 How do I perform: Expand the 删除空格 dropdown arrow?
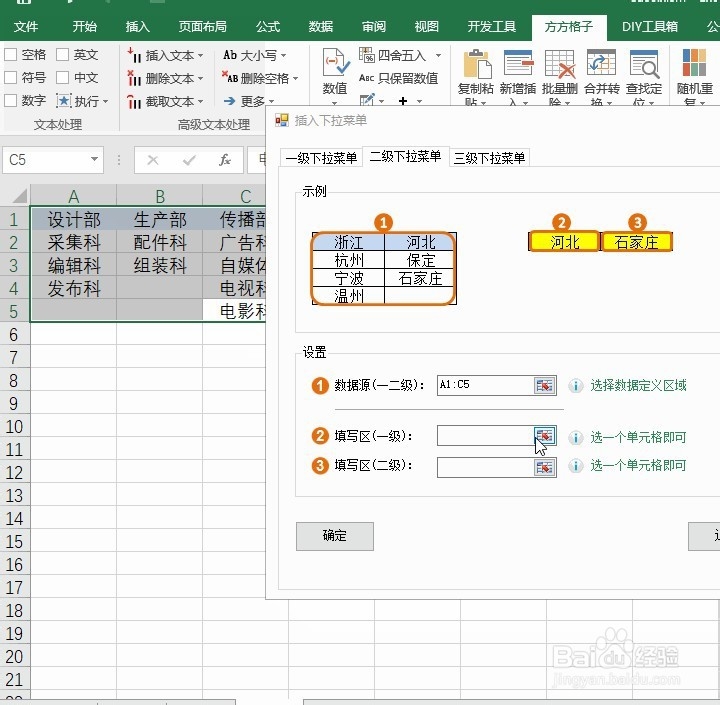(295, 79)
